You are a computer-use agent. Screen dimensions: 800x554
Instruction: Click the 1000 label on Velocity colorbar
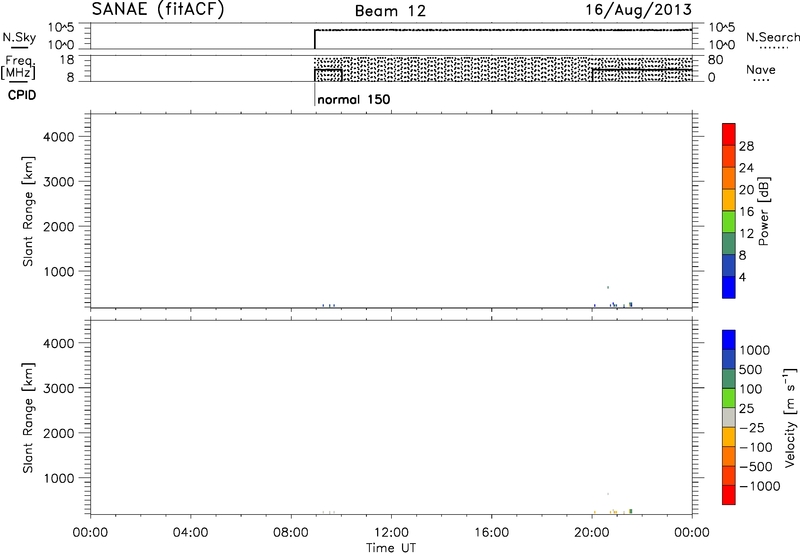coord(754,350)
